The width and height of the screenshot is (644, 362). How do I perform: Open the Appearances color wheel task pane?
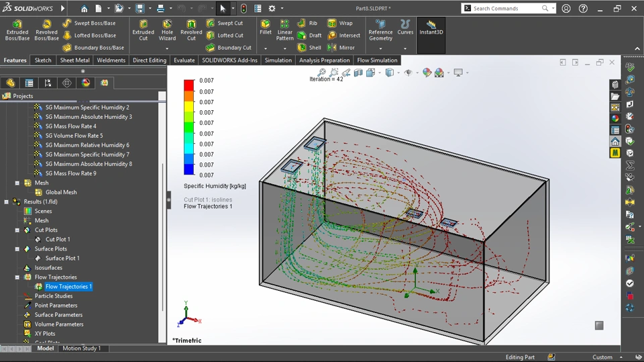point(615,119)
